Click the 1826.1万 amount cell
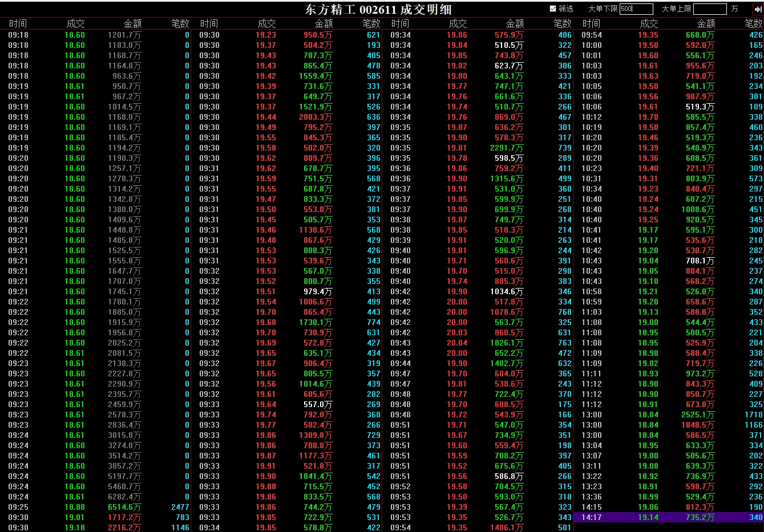This screenshot has height=532, width=764. (507, 343)
